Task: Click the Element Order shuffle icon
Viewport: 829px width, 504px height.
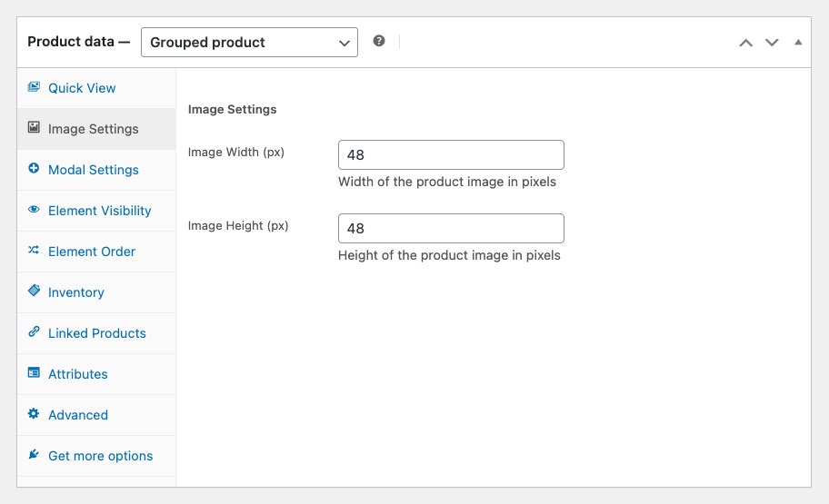Action: 34,251
